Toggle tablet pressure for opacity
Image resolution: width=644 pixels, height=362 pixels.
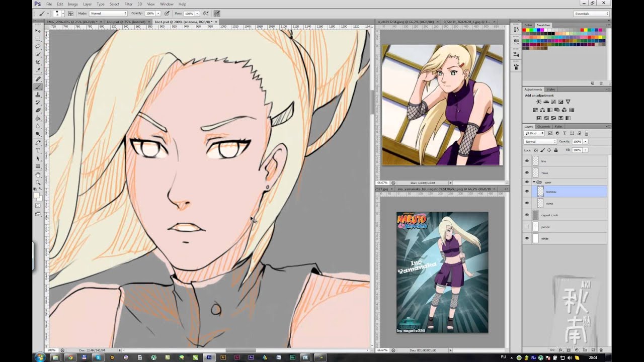click(167, 13)
